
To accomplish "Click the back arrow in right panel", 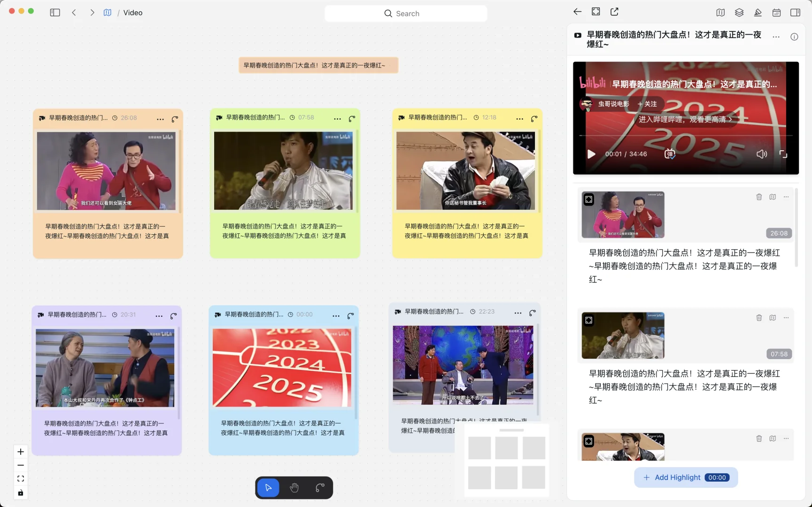I will [578, 12].
